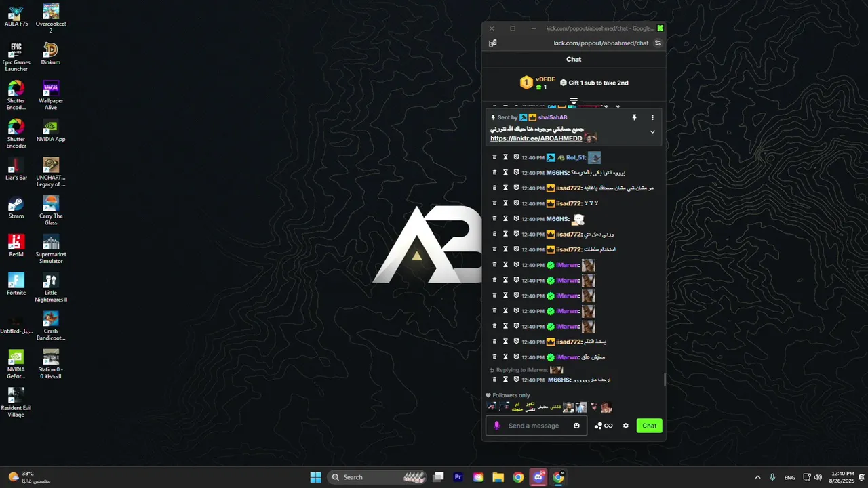
Task: Select Overcooked! 2 desktop icon
Action: tap(51, 18)
